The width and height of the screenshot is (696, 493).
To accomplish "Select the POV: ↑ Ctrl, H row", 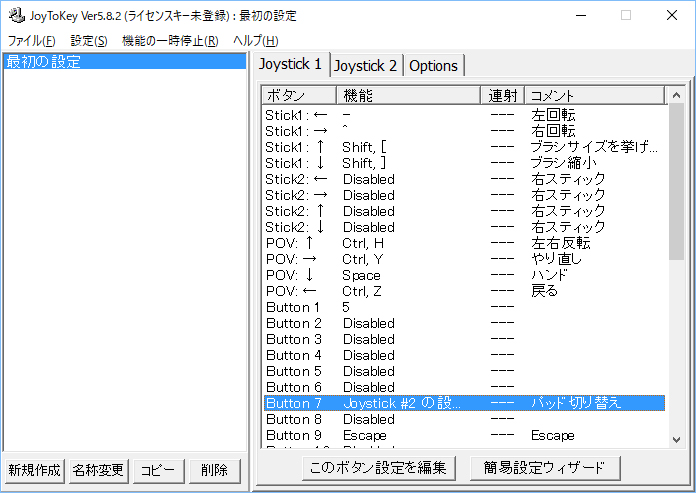I will (x=464, y=243).
